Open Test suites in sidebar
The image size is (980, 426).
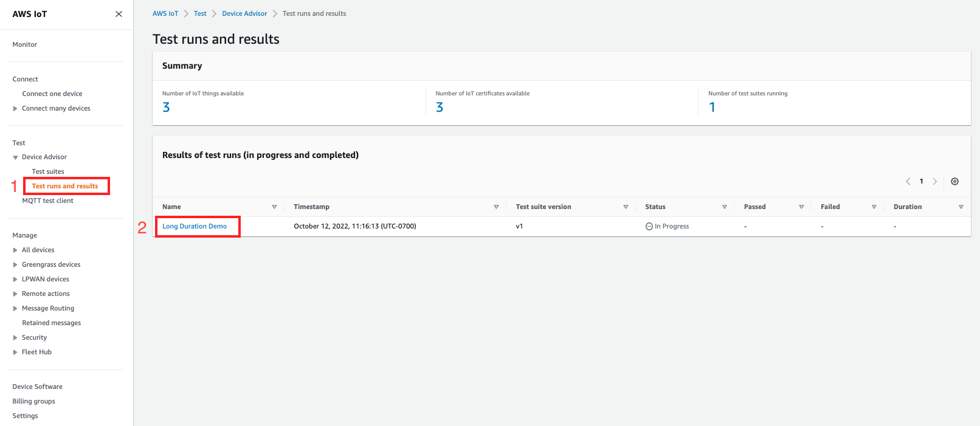pyautogui.click(x=48, y=172)
